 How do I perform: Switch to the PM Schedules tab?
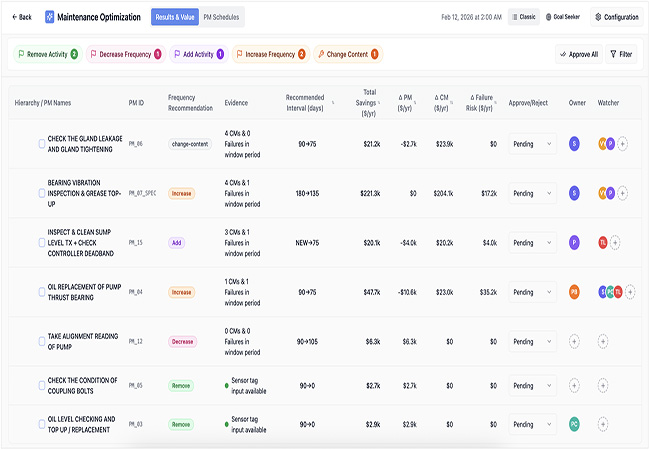point(221,17)
